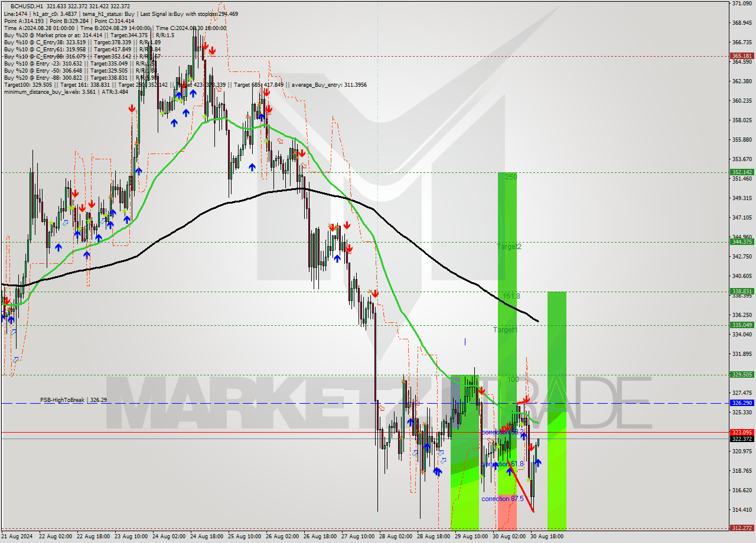
Task: Select the 250 Fibonacci level label
Action: [x=511, y=176]
